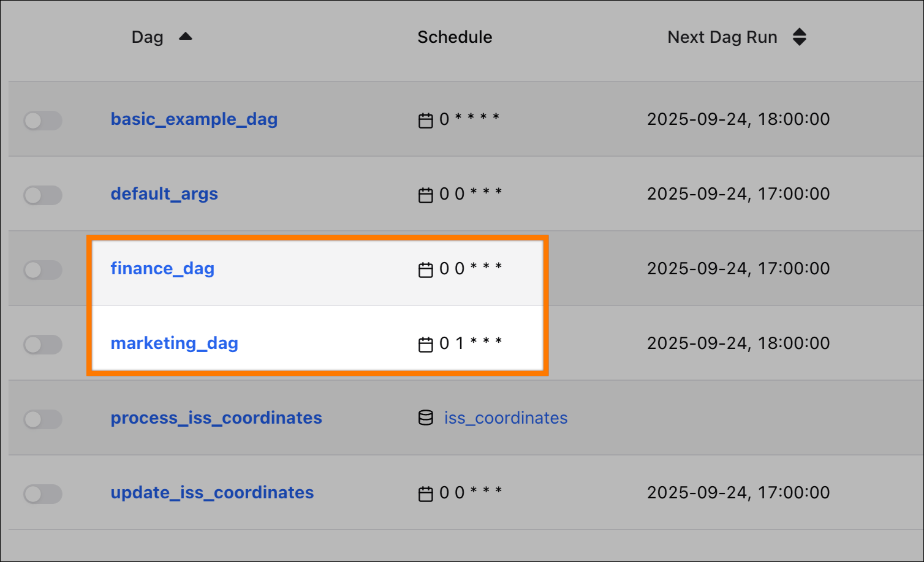Open the marketing_dag link
This screenshot has height=562, width=924.
click(174, 343)
